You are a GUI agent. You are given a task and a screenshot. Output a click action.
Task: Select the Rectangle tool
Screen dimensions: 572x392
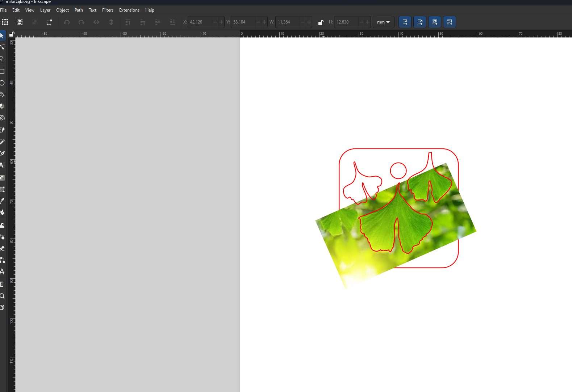[2, 71]
